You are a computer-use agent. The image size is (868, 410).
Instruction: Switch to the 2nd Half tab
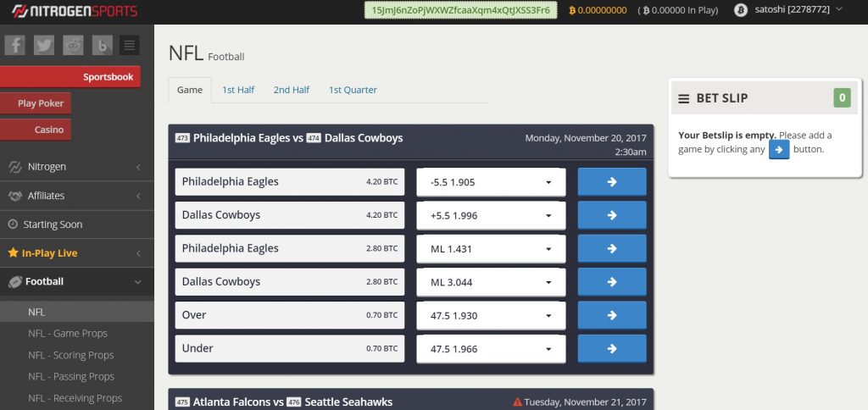click(x=292, y=90)
